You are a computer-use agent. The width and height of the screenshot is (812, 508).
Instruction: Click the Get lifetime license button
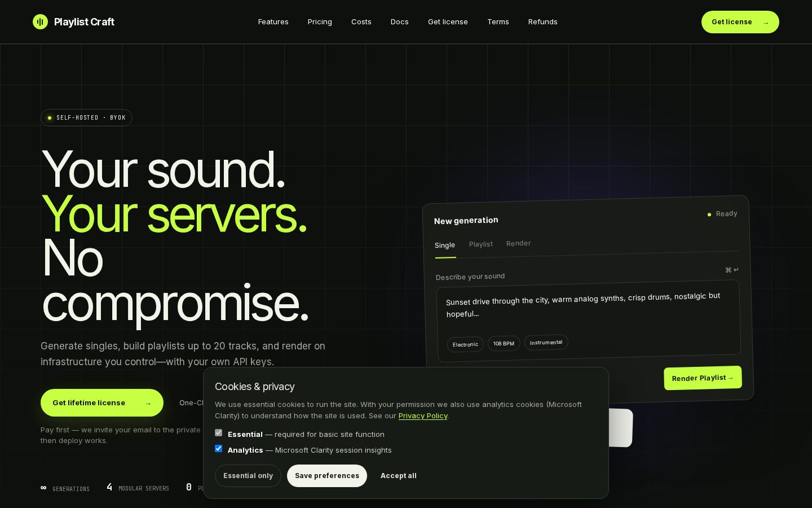coord(102,403)
